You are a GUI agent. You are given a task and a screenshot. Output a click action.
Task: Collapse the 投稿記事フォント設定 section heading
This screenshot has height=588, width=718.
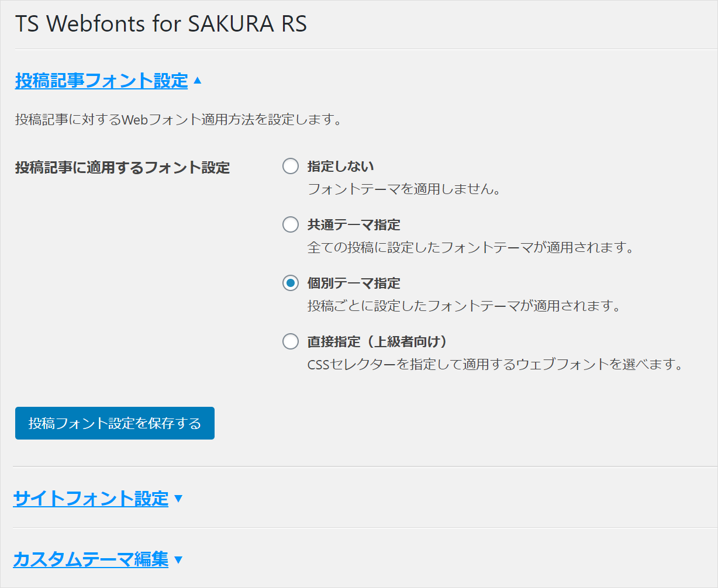[x=101, y=81]
